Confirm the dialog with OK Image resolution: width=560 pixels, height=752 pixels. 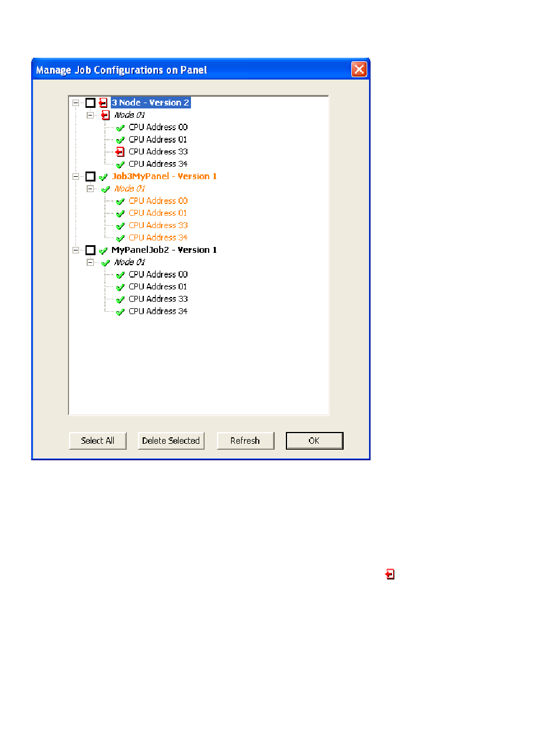click(x=314, y=441)
